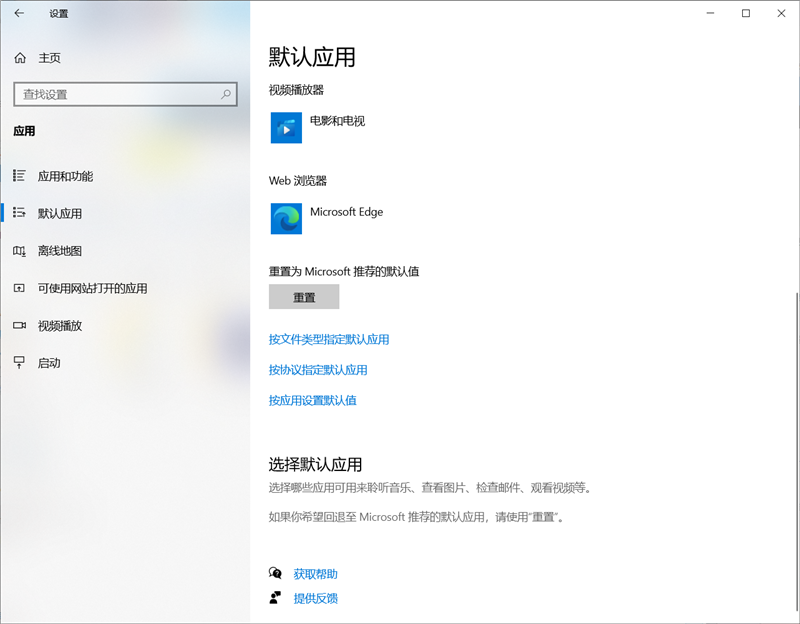Select the 可使用网站打开的应用 icon
Screen dimensions: 800x624
(18, 288)
